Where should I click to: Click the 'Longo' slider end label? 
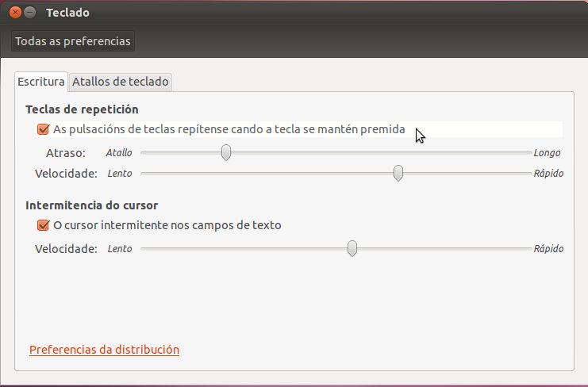coord(547,153)
